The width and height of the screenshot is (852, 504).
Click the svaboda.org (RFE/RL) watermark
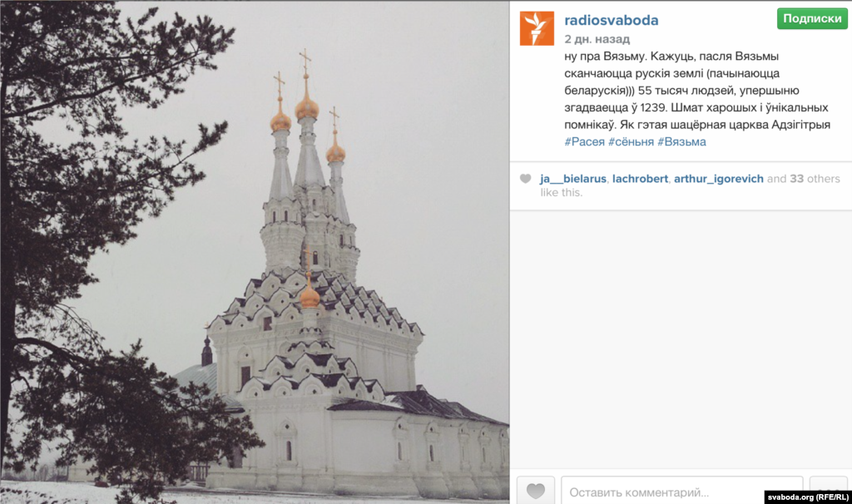pos(807,497)
